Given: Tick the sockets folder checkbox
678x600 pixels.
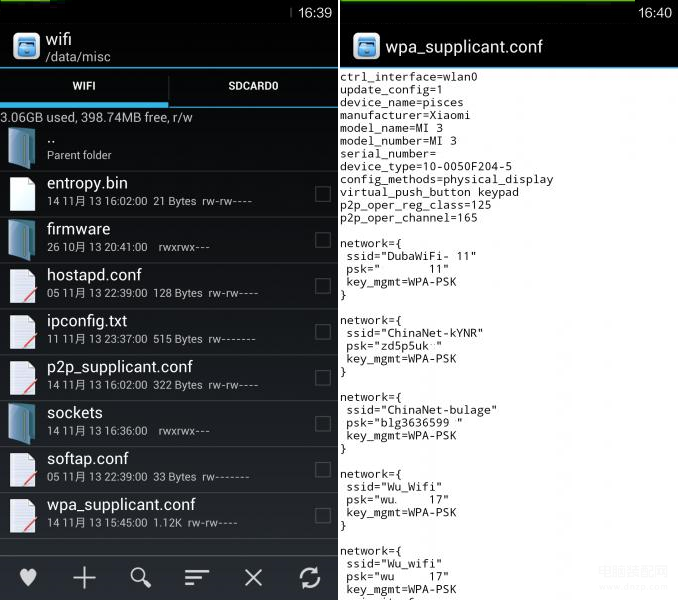Looking at the screenshot, I should coord(323,424).
